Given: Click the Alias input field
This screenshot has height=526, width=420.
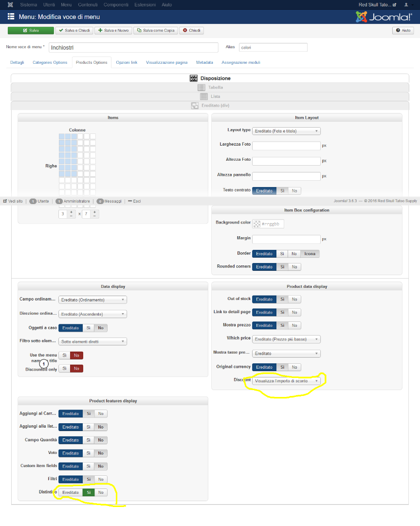Looking at the screenshot, I should tap(273, 47).
